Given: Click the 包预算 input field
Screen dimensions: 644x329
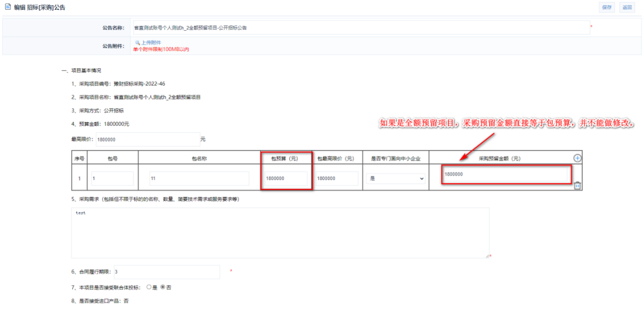Looking at the screenshot, I should pyautogui.click(x=286, y=178).
